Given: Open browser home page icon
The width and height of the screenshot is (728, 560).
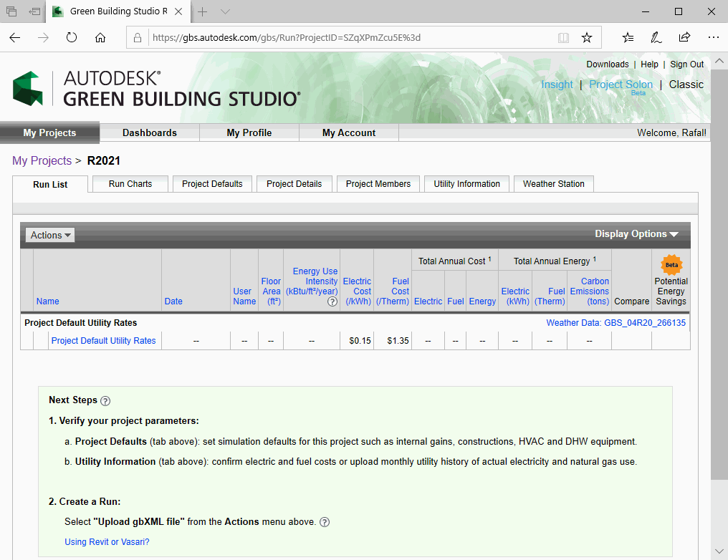Looking at the screenshot, I should (100, 37).
